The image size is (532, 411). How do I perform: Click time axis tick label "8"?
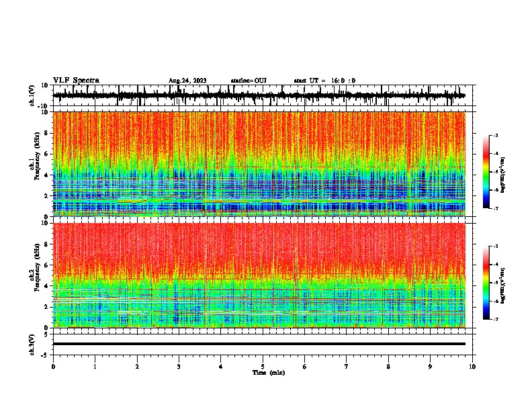(388, 367)
